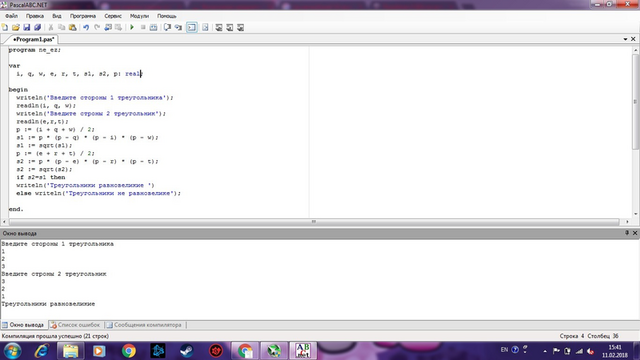Click the editor scroll down arrow

(636, 214)
